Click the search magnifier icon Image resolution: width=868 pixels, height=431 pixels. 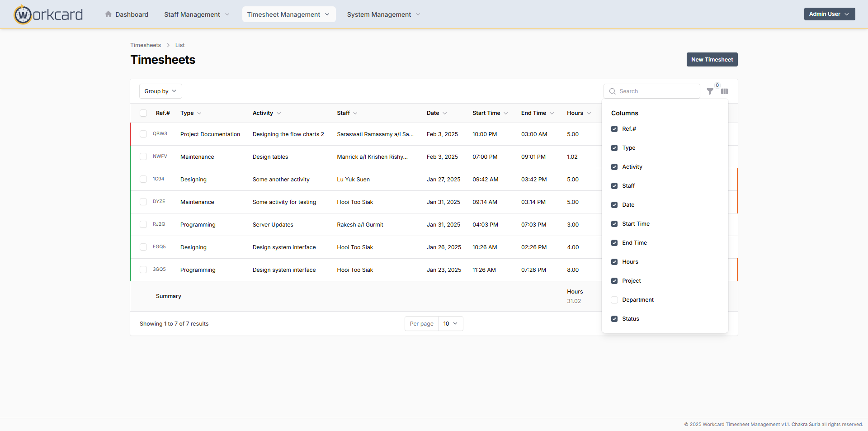click(x=613, y=91)
